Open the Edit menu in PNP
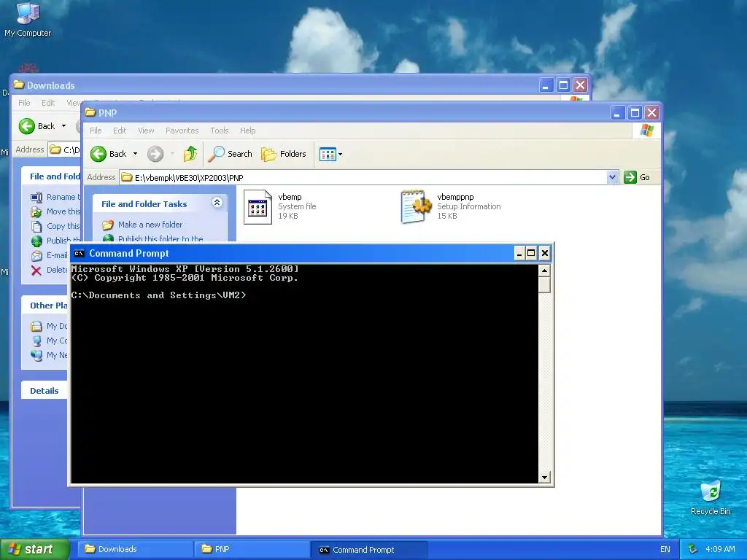 120,131
